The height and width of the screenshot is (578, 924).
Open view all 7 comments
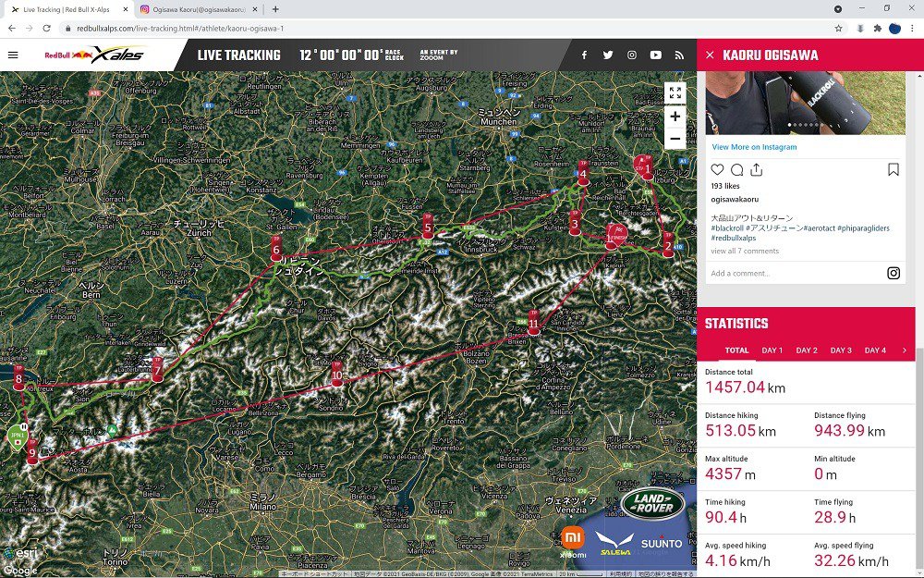[x=745, y=251]
